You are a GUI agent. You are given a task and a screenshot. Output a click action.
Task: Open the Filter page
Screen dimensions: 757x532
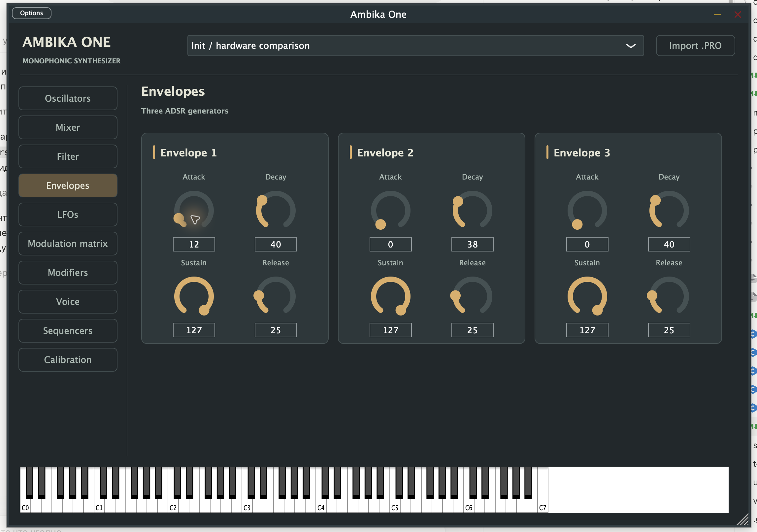68,156
